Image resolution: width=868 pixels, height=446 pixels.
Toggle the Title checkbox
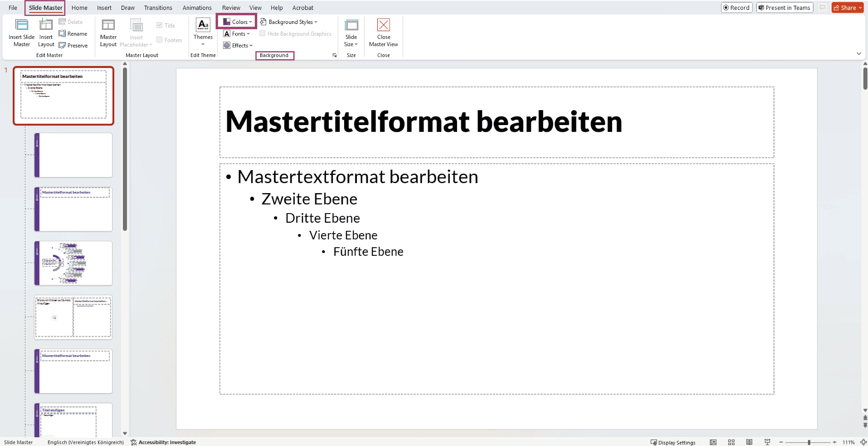tap(159, 25)
